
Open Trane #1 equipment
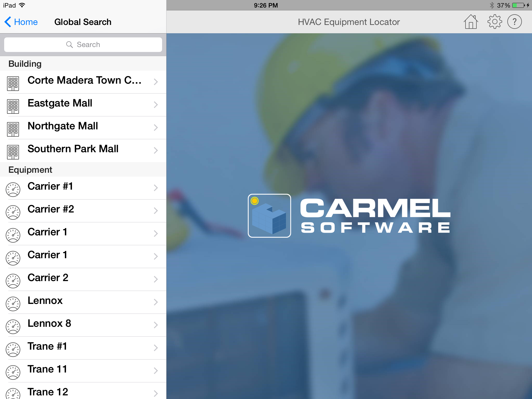(x=83, y=348)
